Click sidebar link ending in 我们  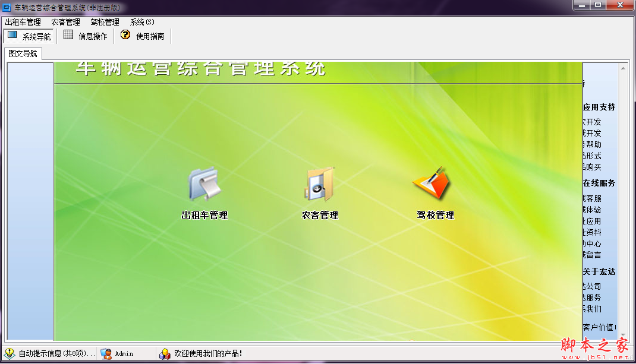pos(592,309)
